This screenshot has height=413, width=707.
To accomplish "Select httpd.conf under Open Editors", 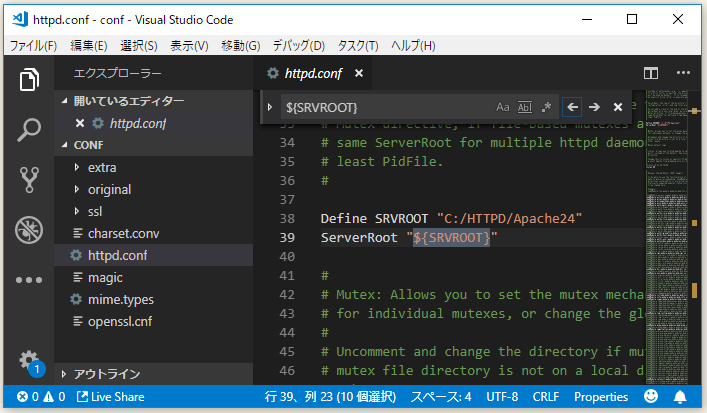I will (153, 123).
